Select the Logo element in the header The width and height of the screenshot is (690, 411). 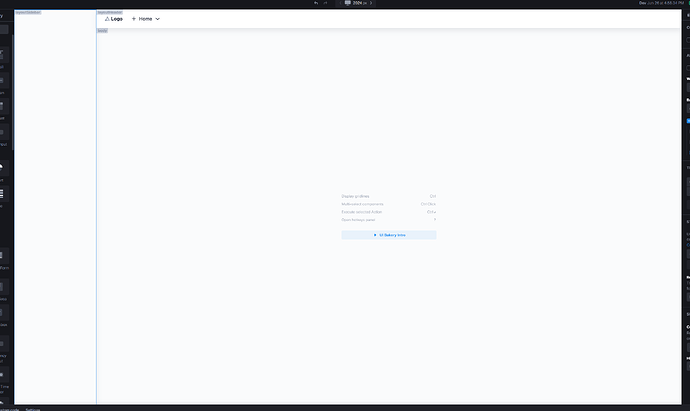pyautogui.click(x=114, y=19)
